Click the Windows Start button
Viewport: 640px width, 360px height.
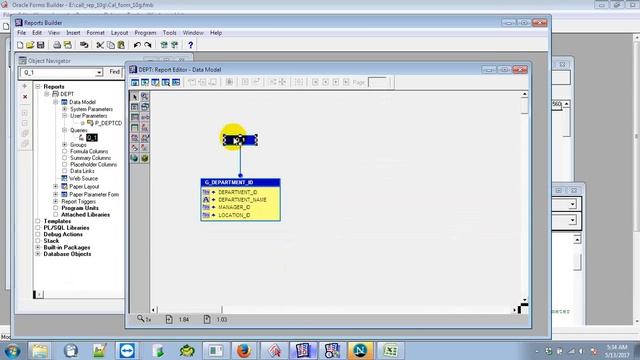(12, 351)
